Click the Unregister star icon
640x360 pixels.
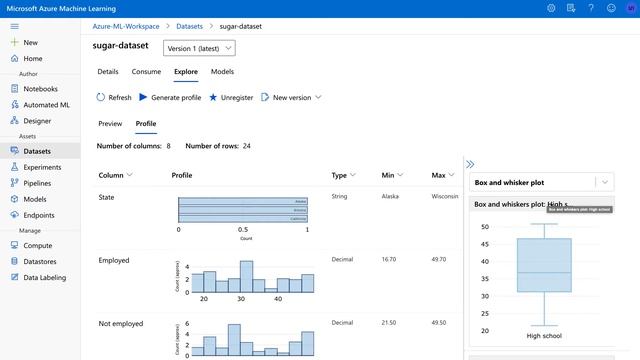(213, 97)
